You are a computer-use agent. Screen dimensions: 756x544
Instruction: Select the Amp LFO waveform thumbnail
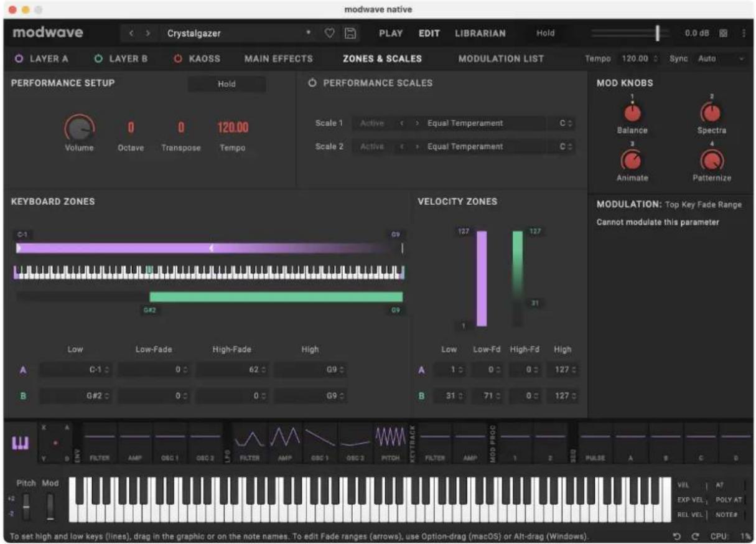click(284, 443)
